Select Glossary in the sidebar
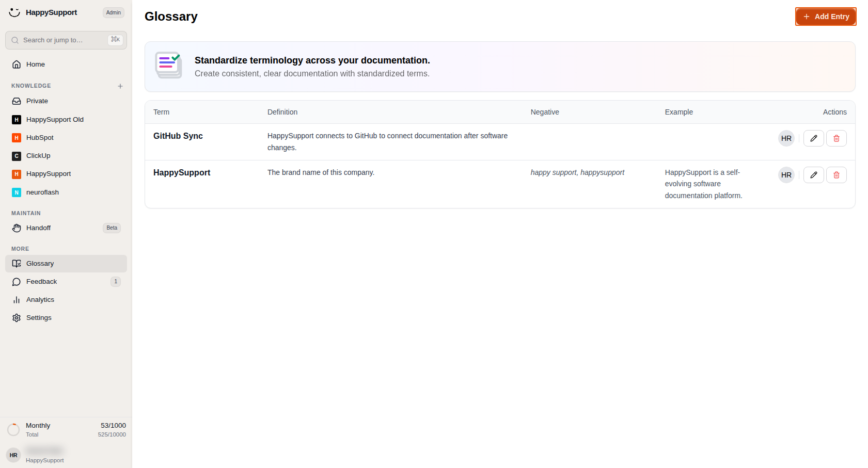868x468 pixels. click(66, 264)
